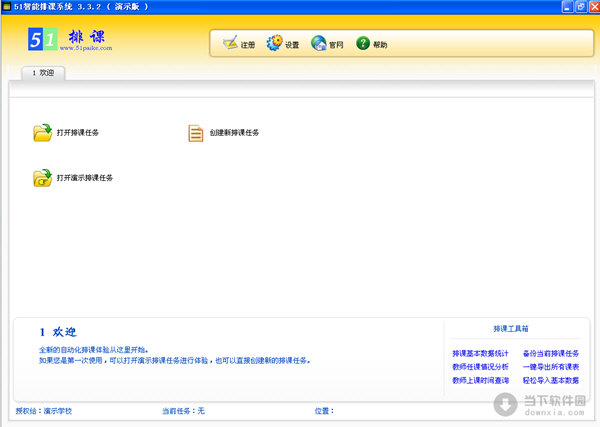Click the 打开排课任务 folder icon

42,132
